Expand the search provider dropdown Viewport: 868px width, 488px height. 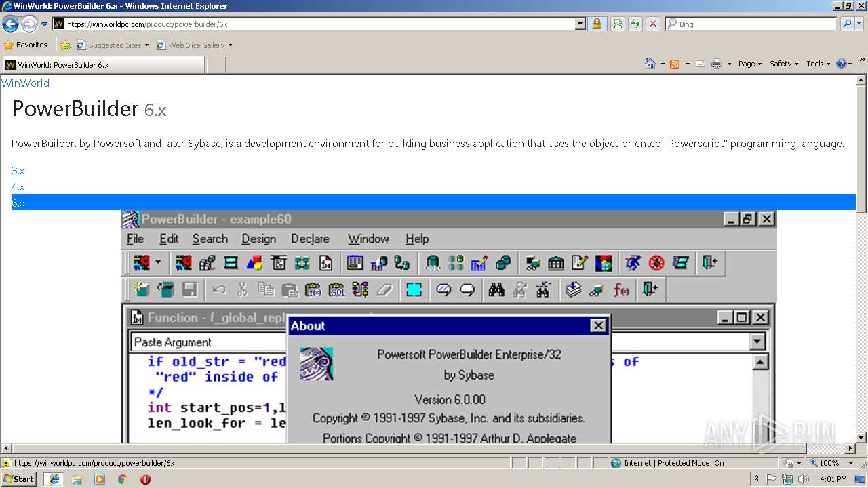[859, 24]
